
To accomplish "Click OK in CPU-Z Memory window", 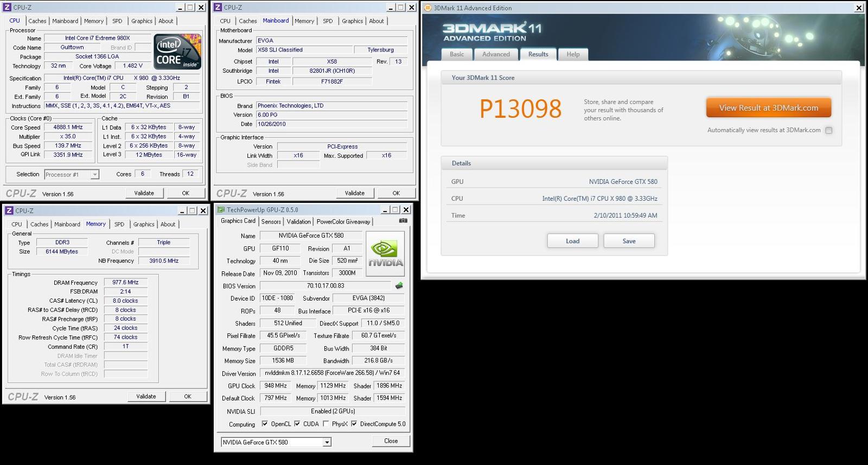I will [188, 397].
